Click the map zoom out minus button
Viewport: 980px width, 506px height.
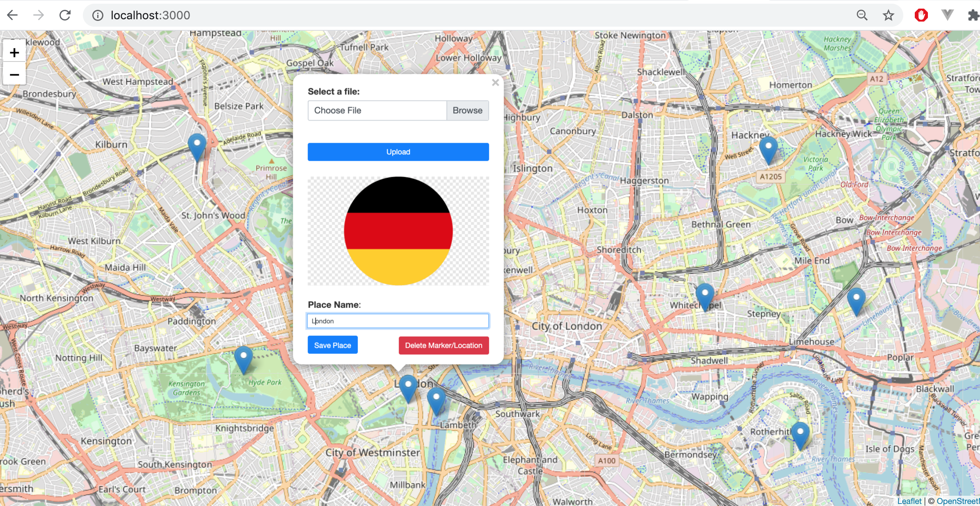(14, 75)
